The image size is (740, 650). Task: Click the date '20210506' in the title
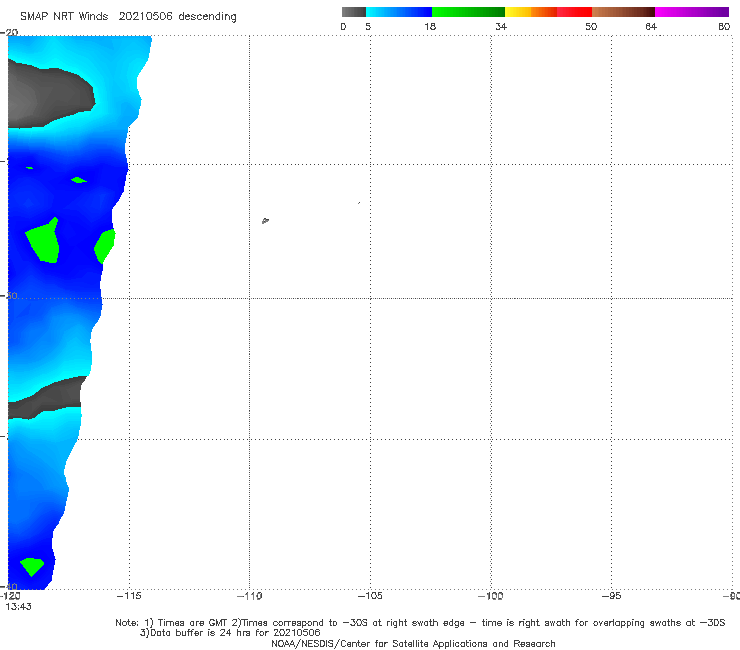point(145,17)
